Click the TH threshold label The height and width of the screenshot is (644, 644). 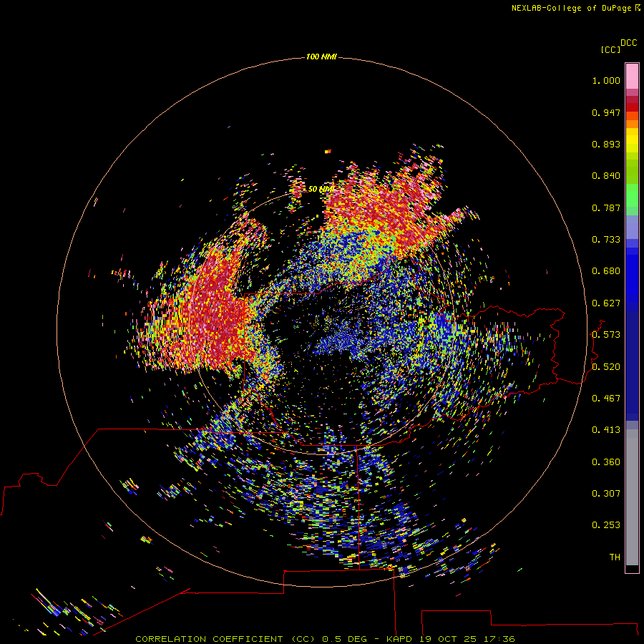pyautogui.click(x=615, y=557)
